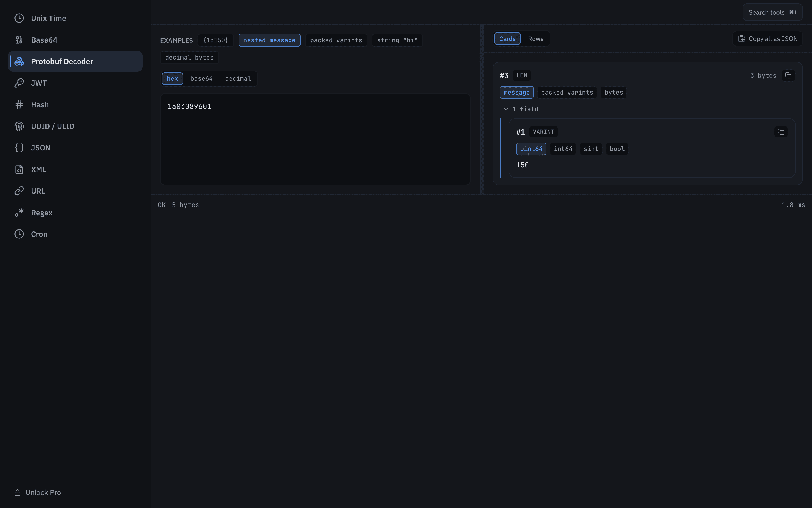This screenshot has width=812, height=508.
Task: Click the Regex icon
Action: pos(19,213)
